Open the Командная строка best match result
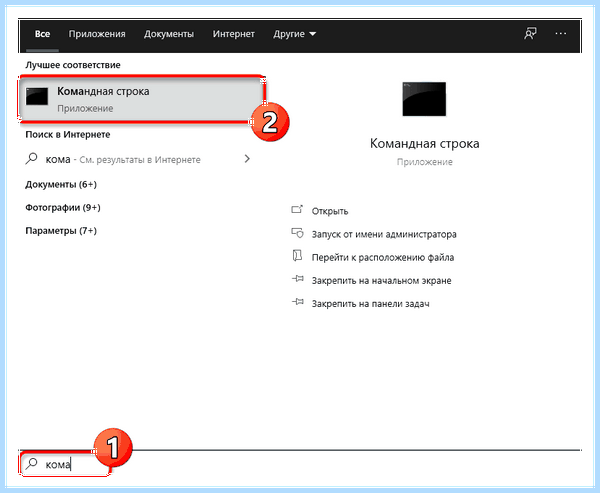Screen dimensions: 600x493 point(142,100)
